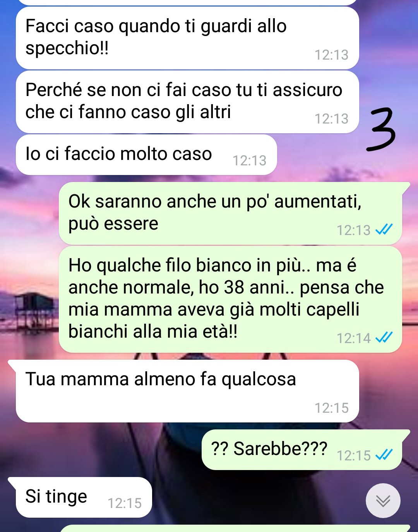Click the 12:13 timestamp on 'specchio!!' message
This screenshot has width=418, height=532.
(332, 55)
